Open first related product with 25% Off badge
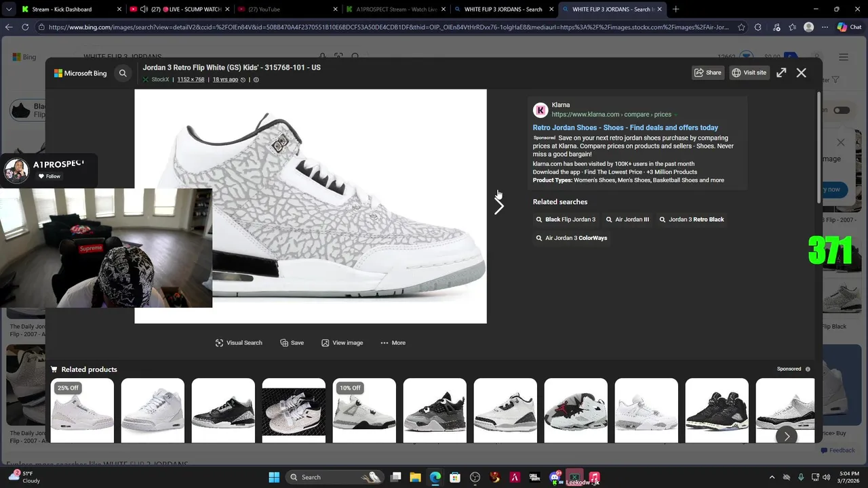 (82, 410)
